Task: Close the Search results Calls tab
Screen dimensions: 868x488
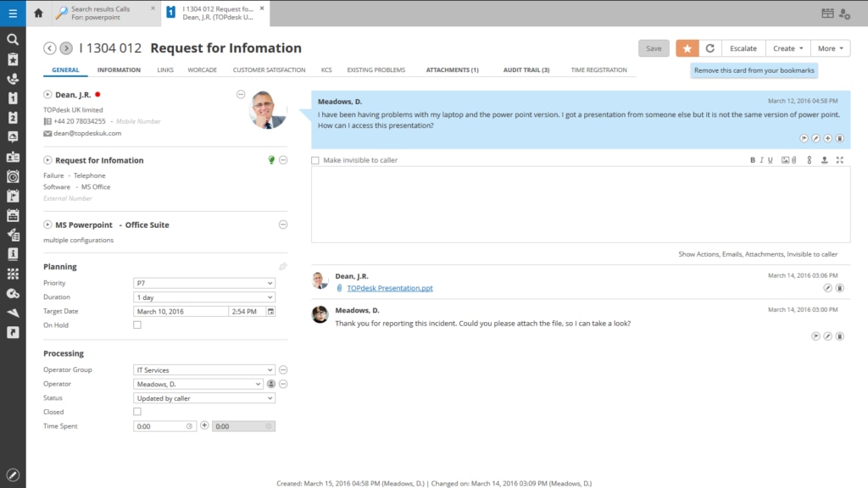Action: click(x=153, y=8)
